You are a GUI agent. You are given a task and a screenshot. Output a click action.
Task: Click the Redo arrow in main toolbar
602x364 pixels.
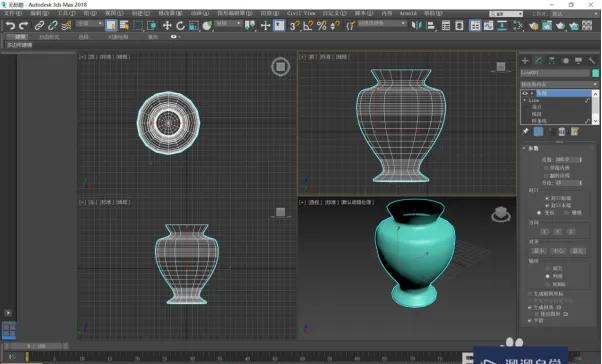(x=23, y=26)
